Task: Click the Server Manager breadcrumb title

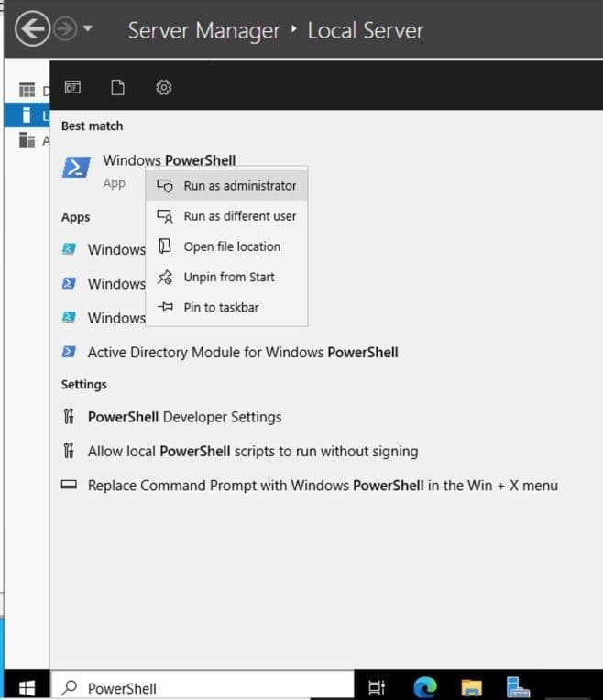Action: (204, 31)
